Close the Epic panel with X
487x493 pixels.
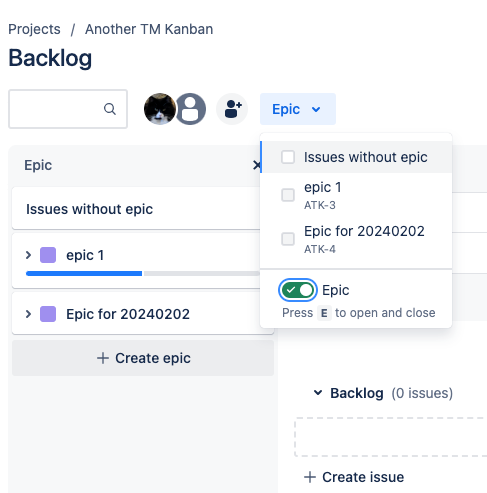pos(256,165)
